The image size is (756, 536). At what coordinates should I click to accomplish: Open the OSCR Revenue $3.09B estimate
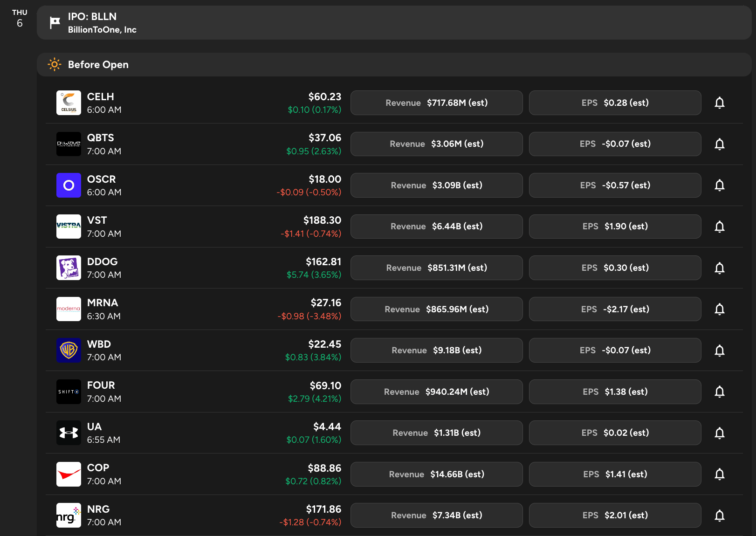437,186
